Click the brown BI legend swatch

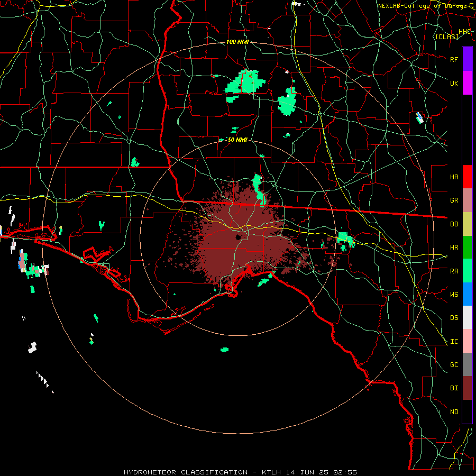pos(467,388)
